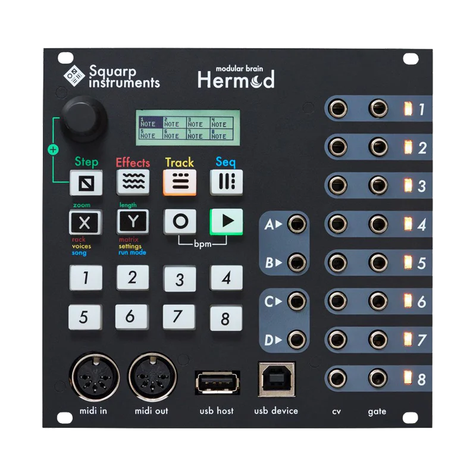
Task: Click the gate output jack of row 1
Action: point(378,108)
